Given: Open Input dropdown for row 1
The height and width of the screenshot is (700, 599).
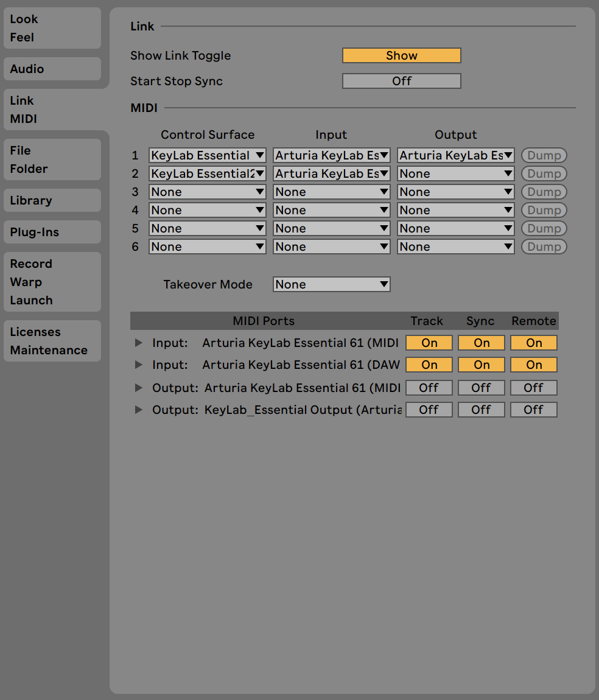Looking at the screenshot, I should tap(332, 155).
